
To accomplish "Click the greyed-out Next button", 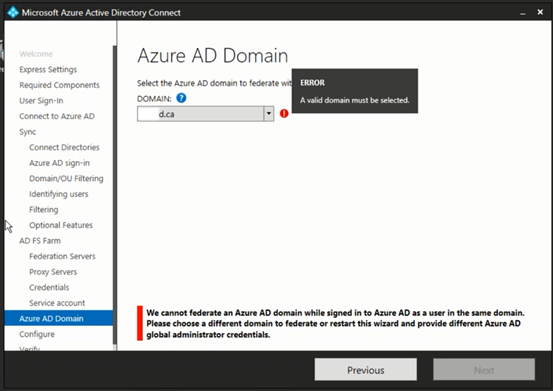I will pyautogui.click(x=484, y=370).
